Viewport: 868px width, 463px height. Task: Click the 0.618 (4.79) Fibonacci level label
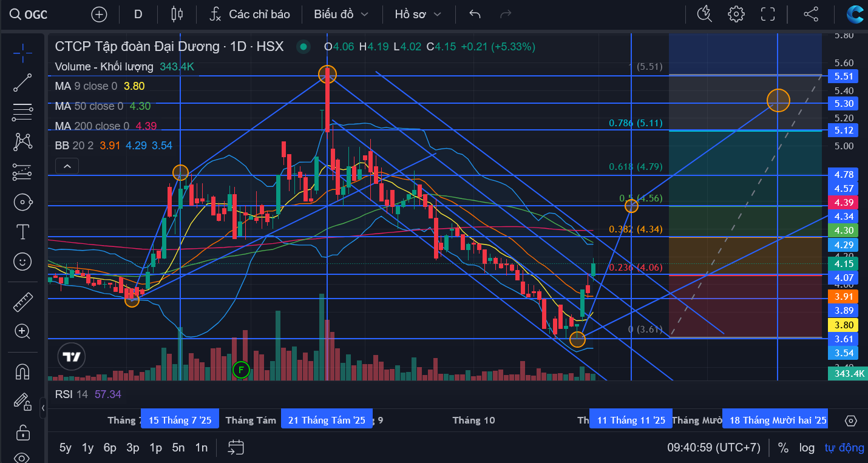point(636,166)
